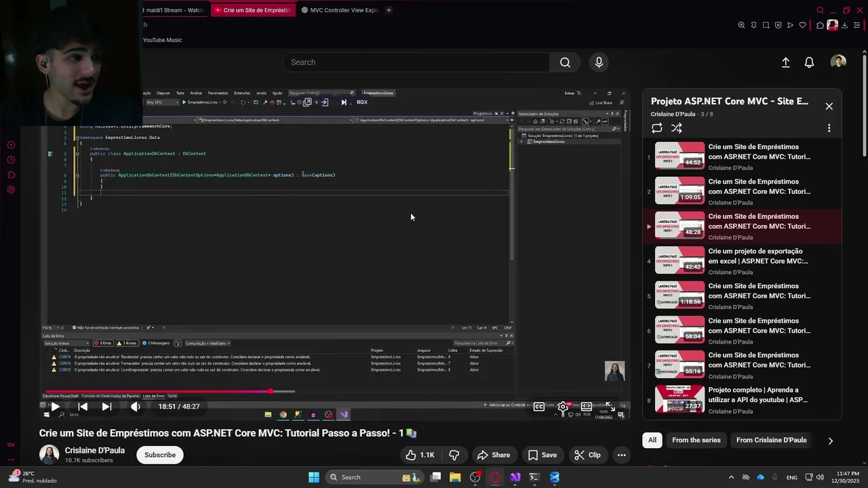Open YouTube notifications bell
The width and height of the screenshot is (868, 488).
tap(809, 62)
